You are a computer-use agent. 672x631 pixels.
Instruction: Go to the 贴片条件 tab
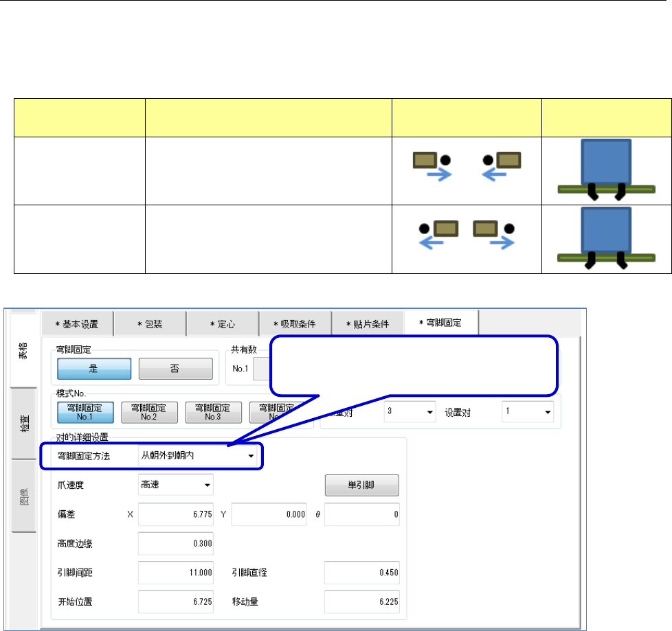click(x=368, y=324)
